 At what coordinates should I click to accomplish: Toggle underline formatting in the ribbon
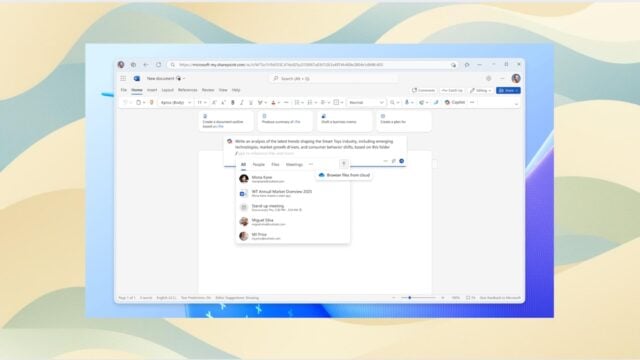(251, 102)
